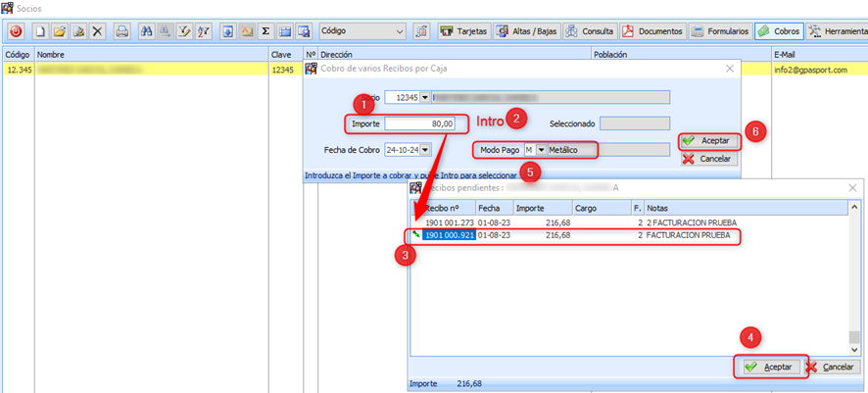This screenshot has width=868, height=393.
Task: Click the Importe input field
Action: 420,123
